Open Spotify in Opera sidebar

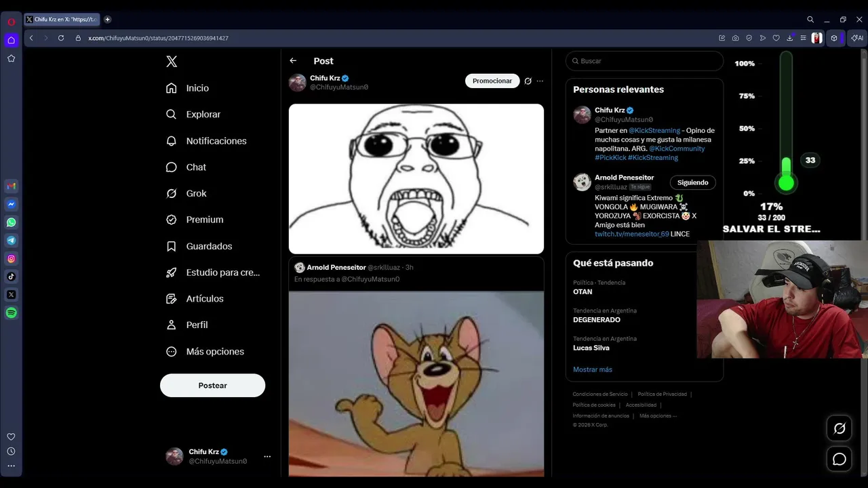tap(11, 313)
